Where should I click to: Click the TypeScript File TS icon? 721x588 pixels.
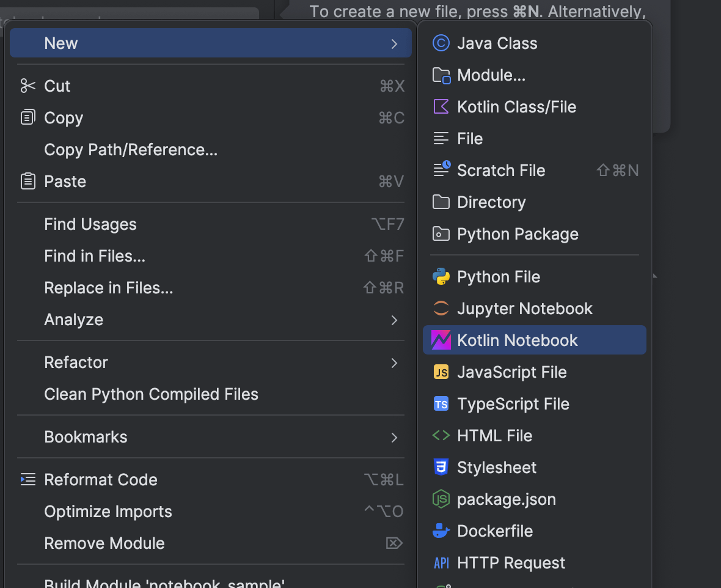[441, 404]
